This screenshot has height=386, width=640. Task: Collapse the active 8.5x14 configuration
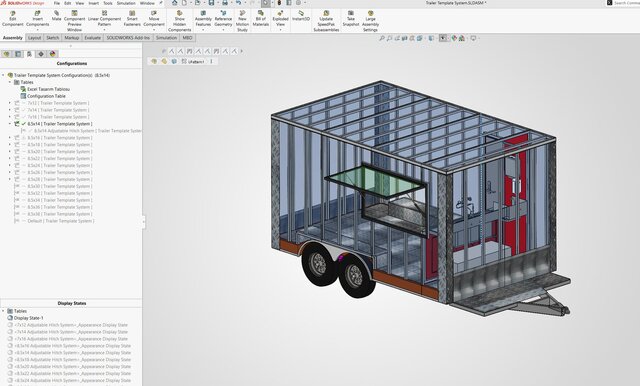click(10, 124)
